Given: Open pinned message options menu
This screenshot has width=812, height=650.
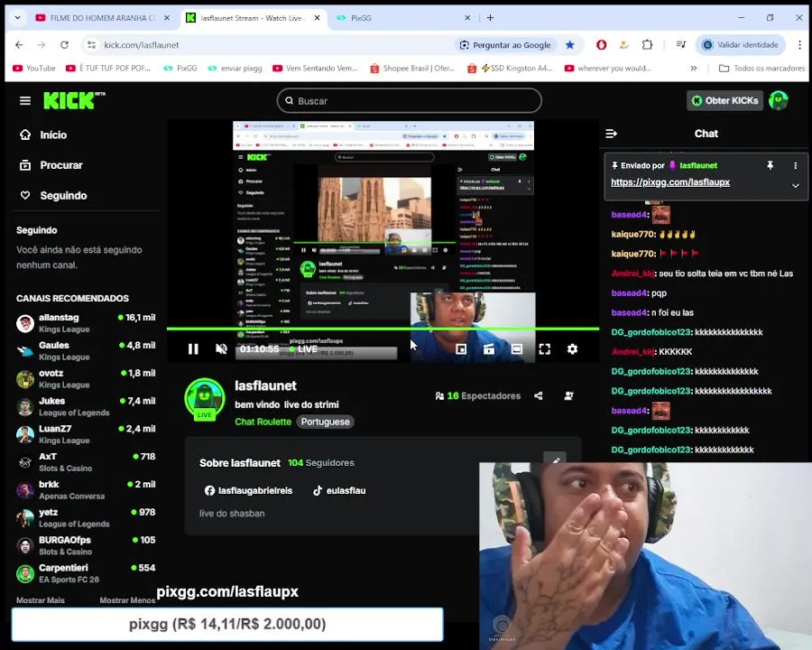Looking at the screenshot, I should [796, 165].
